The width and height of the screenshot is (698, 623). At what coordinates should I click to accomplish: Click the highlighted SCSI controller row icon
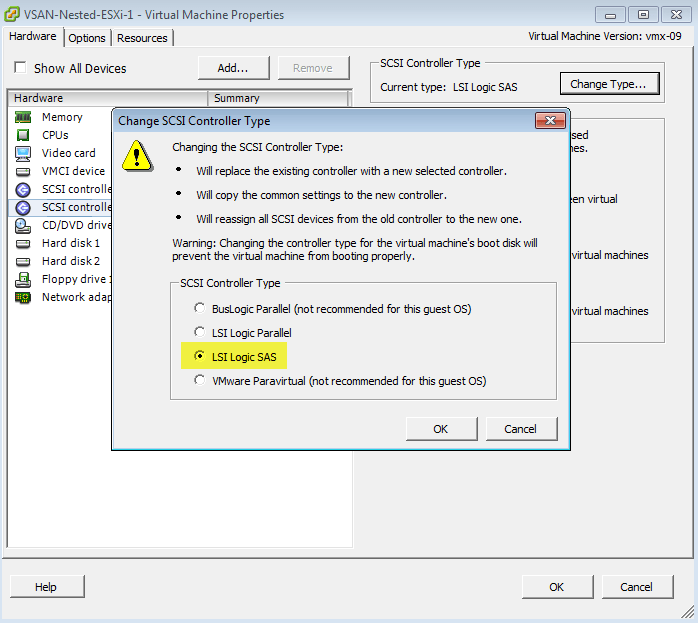coord(23,207)
